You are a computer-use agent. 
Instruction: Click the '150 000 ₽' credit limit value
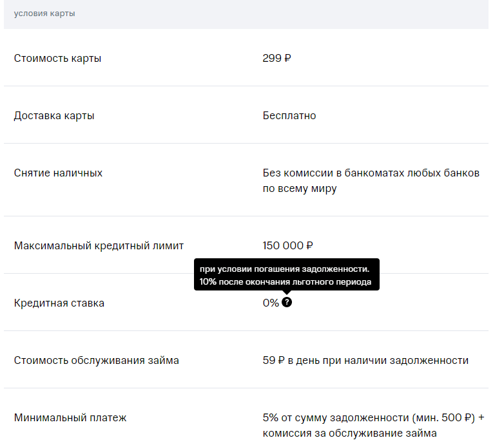coord(287,245)
